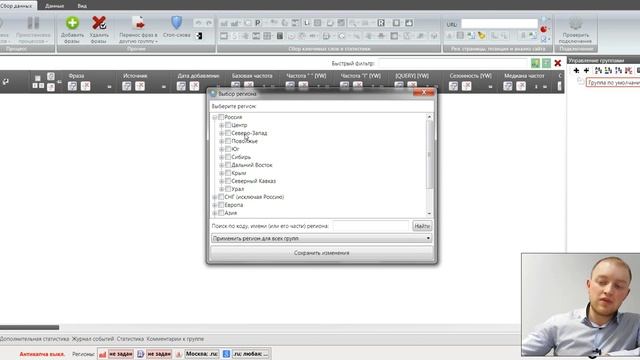Click the red circle icon right of URL field
This screenshot has width=640, height=360.
pos(544,29)
